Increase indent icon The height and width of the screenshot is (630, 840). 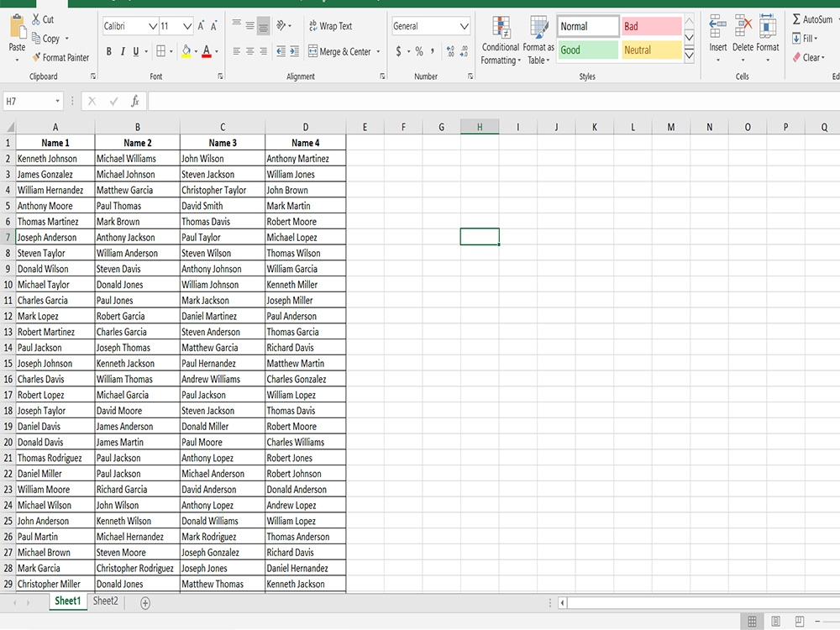tap(295, 51)
